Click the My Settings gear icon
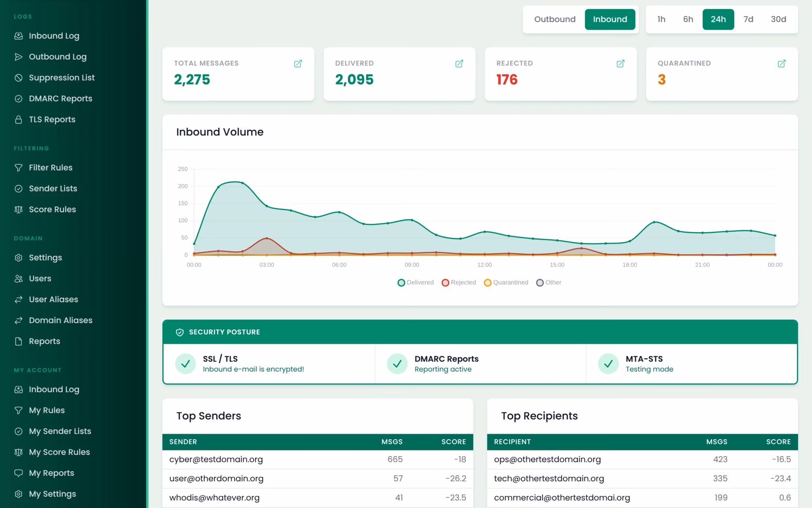The image size is (812, 508). coord(18,494)
